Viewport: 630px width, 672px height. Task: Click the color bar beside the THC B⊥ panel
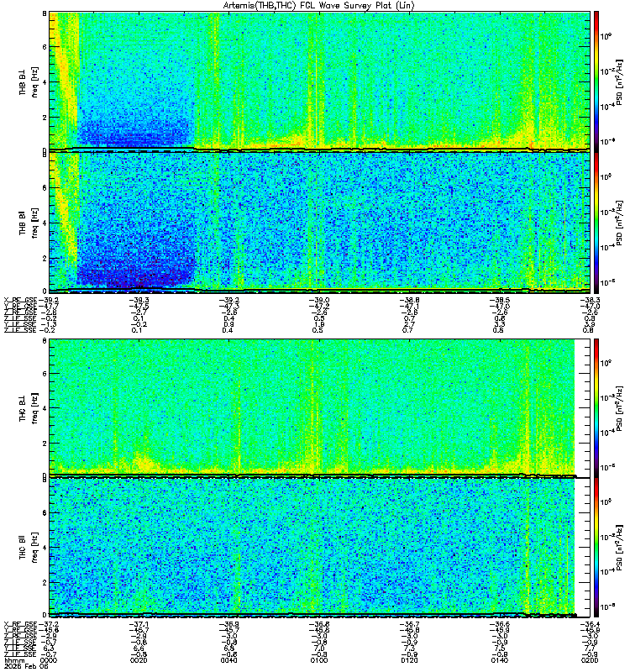point(596,407)
